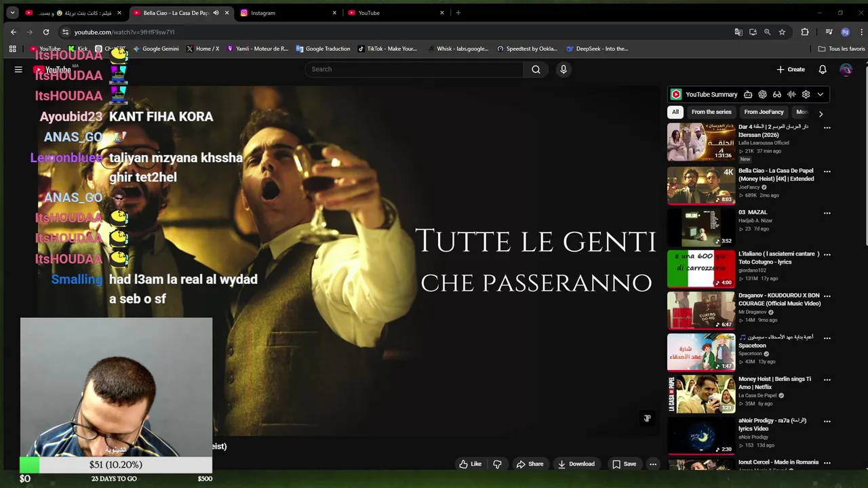The width and height of the screenshot is (868, 488).
Task: Click Share button below video
Action: pos(530,464)
